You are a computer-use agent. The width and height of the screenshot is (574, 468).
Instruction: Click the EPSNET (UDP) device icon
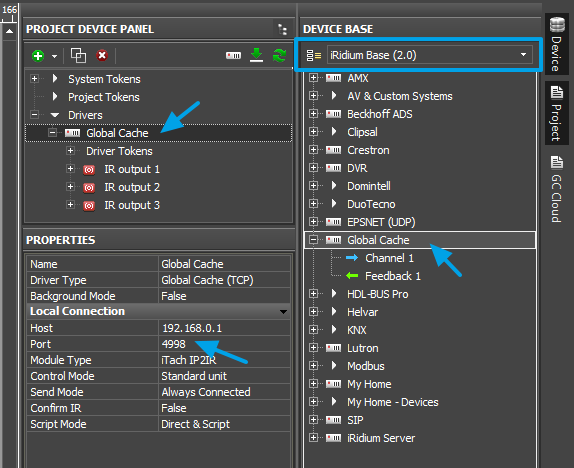[x=333, y=222]
